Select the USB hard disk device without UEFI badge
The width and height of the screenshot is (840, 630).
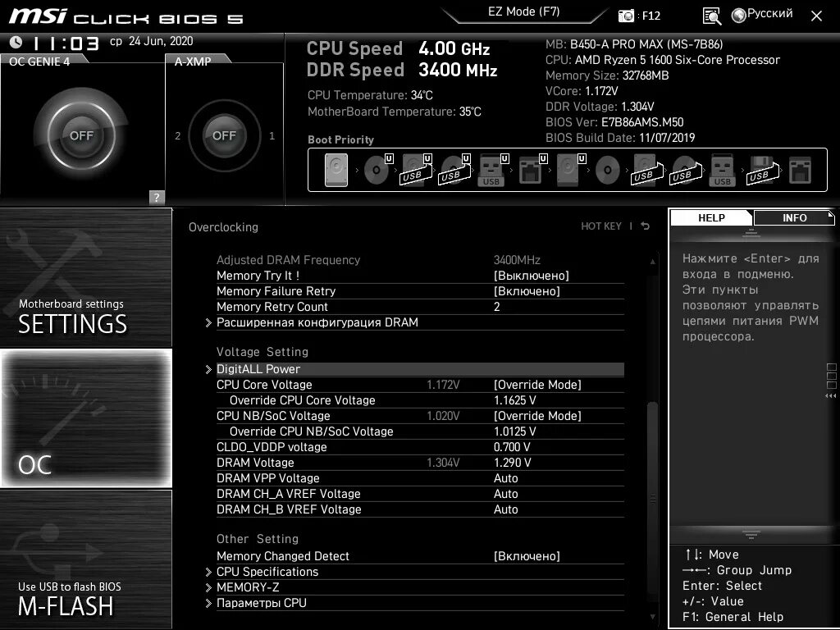click(647, 170)
